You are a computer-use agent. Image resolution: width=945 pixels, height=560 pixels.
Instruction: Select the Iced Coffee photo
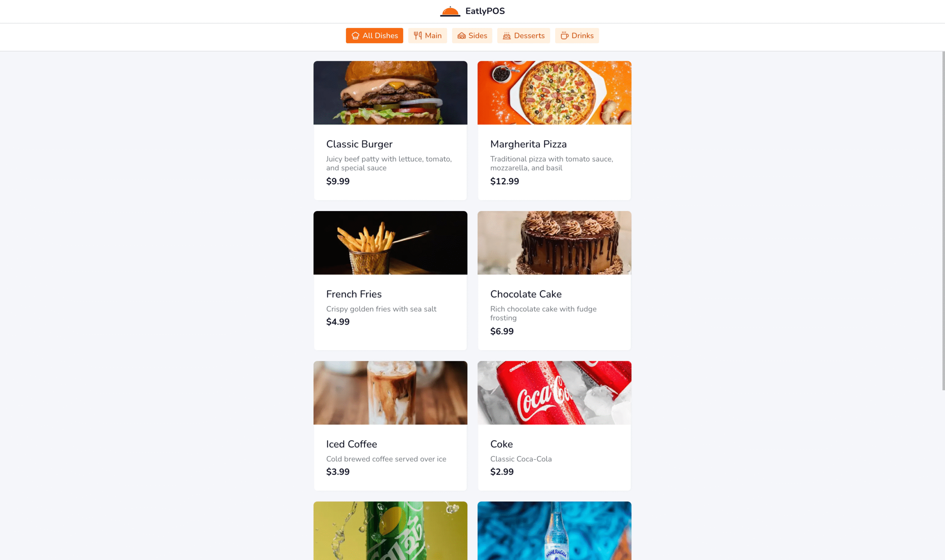point(391,393)
